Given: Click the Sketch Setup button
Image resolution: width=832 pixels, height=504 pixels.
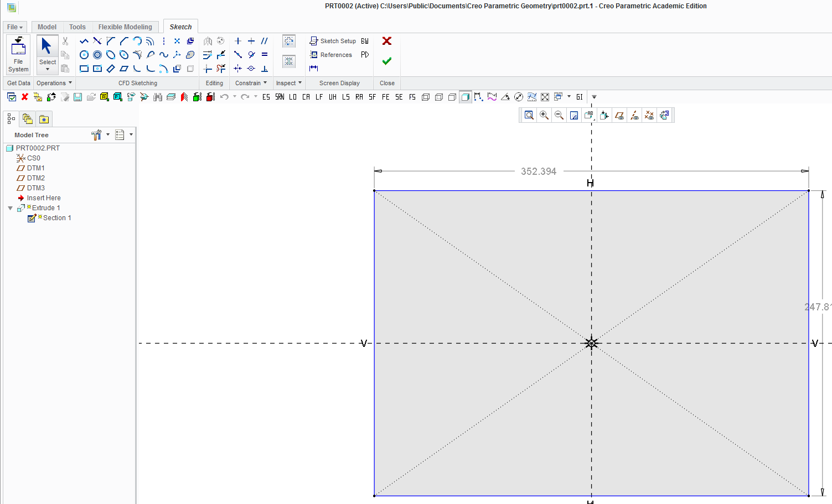Looking at the screenshot, I should click(333, 41).
